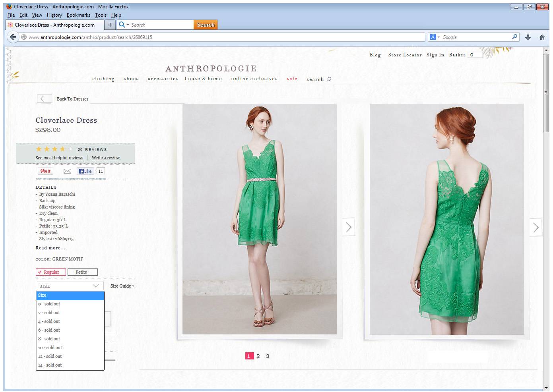Go to image page 2
Image resolution: width=553 pixels, height=392 pixels.
point(258,356)
